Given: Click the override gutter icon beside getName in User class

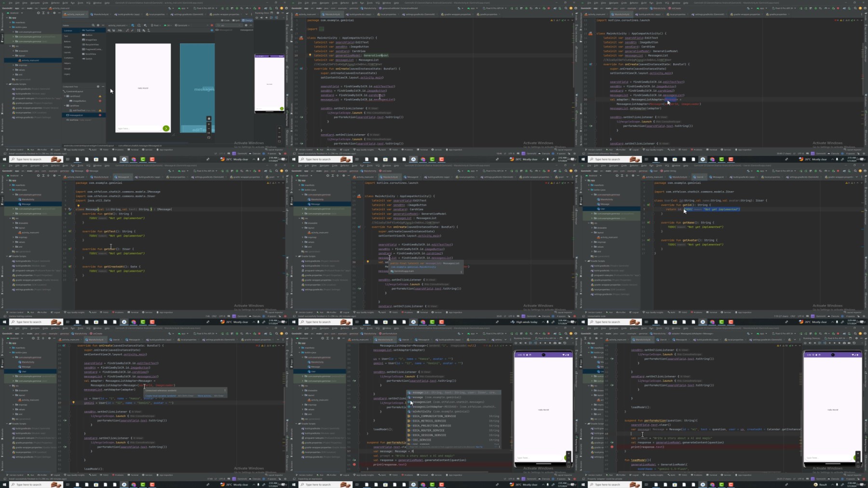Looking at the screenshot, I should pos(648,223).
